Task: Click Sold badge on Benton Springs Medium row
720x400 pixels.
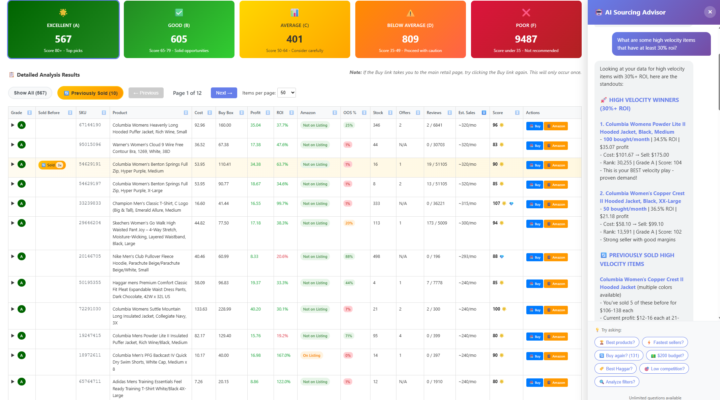Action: [52, 165]
